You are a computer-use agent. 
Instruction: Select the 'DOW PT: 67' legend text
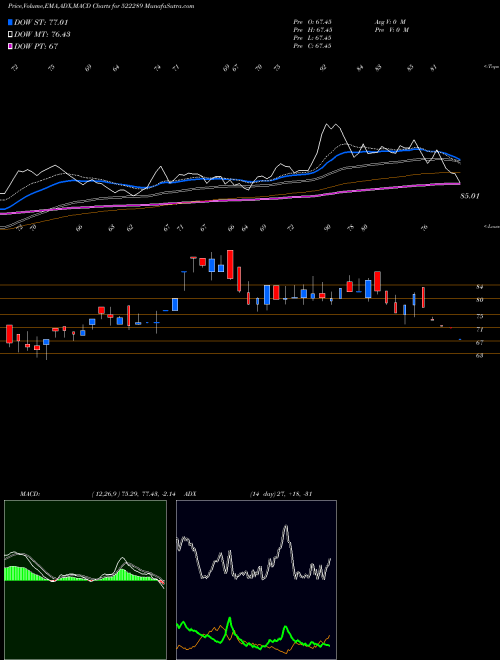pyautogui.click(x=36, y=46)
